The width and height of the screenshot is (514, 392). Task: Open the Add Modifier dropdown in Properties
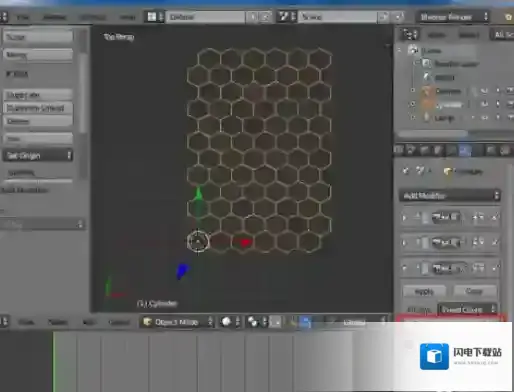pos(450,195)
